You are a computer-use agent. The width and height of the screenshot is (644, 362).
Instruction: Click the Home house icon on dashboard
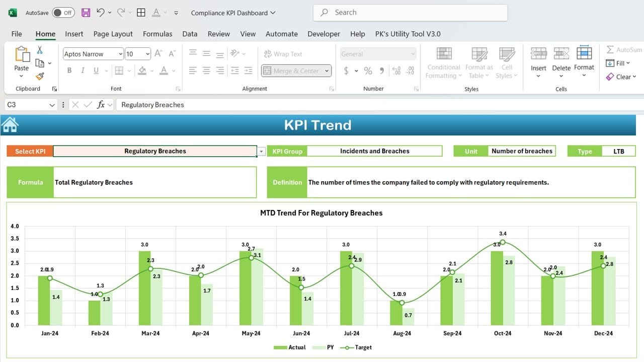[10, 124]
